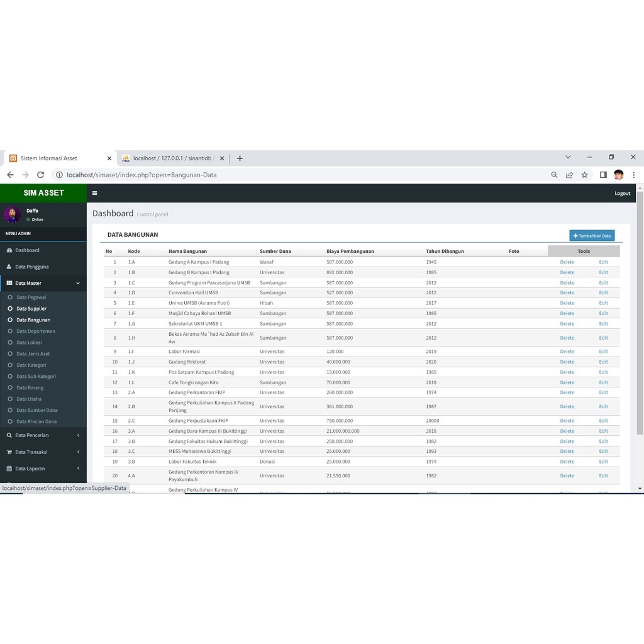644x644 pixels.
Task: Click the browser address bar URL
Action: click(x=142, y=175)
